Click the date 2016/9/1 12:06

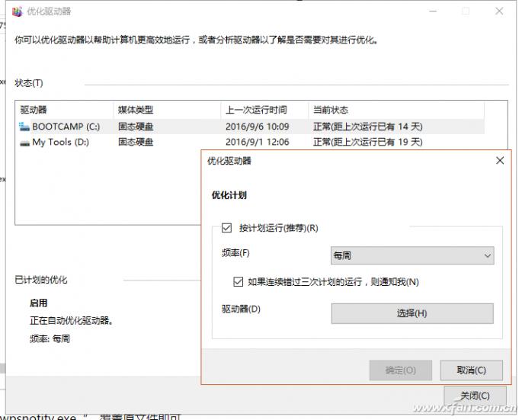click(x=258, y=143)
